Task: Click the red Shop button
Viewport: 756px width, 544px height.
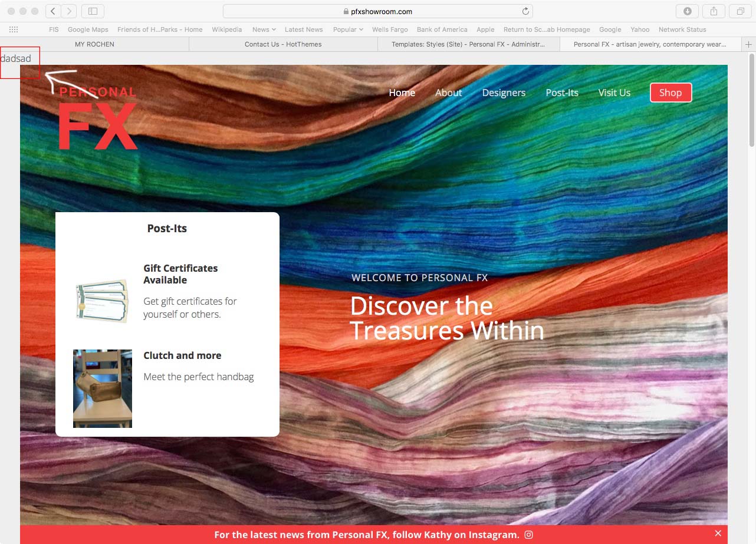Action: pyautogui.click(x=670, y=93)
